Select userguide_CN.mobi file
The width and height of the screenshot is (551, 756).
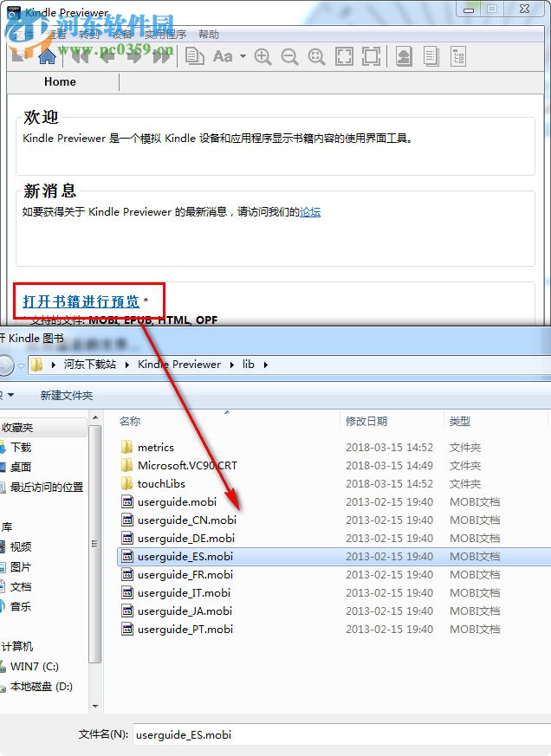click(187, 520)
